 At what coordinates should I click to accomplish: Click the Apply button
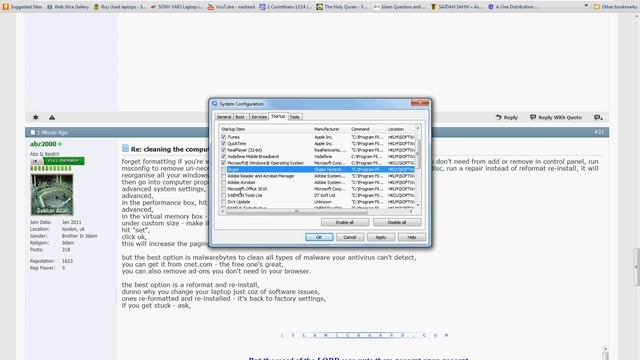tap(381, 237)
